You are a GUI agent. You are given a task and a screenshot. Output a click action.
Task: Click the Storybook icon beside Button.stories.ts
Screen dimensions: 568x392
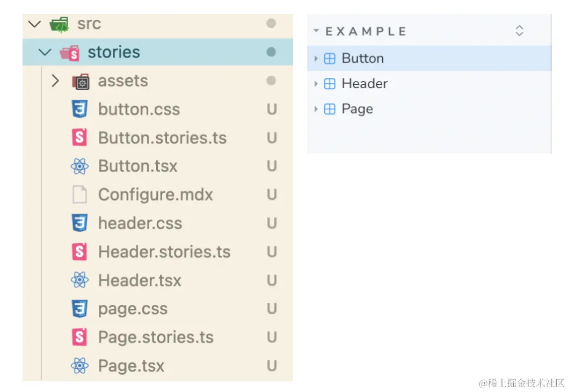79,138
